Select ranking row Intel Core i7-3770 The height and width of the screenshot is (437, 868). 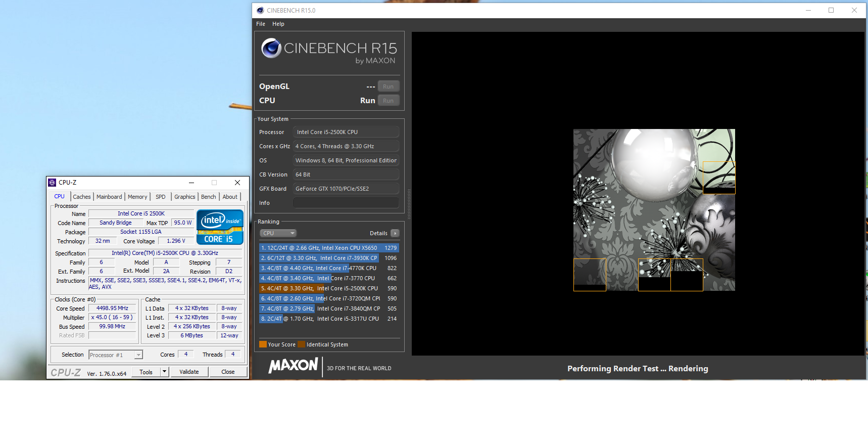coord(329,278)
